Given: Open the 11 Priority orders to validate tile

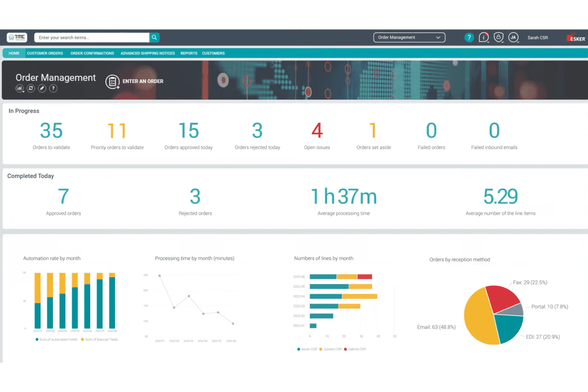Looking at the screenshot, I should tap(117, 136).
